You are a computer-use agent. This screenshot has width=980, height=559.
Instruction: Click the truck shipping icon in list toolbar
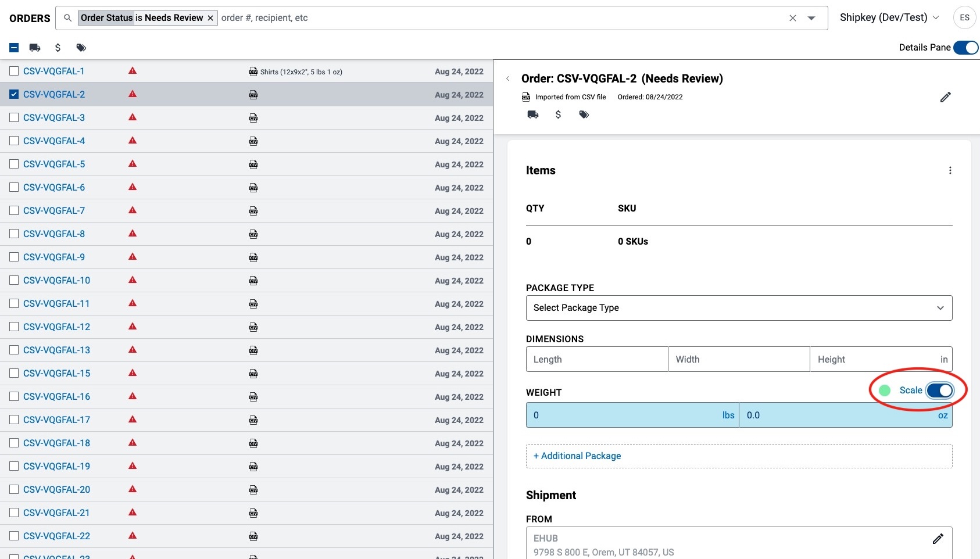35,48
